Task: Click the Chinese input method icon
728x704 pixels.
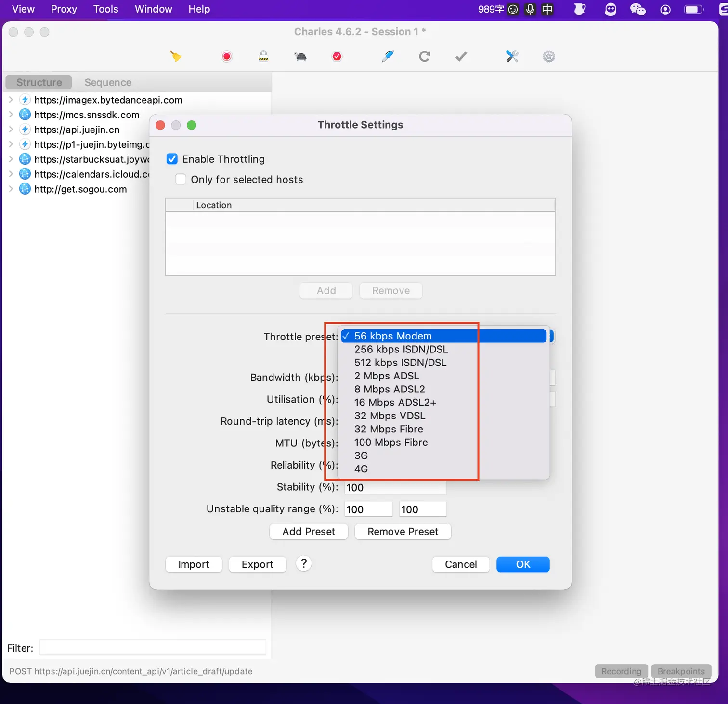Action: point(547,9)
